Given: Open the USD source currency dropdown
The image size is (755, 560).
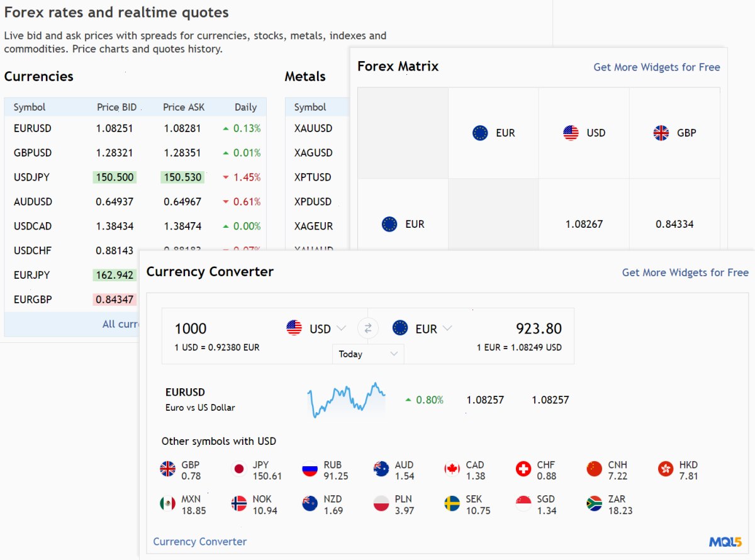Looking at the screenshot, I should (x=316, y=328).
